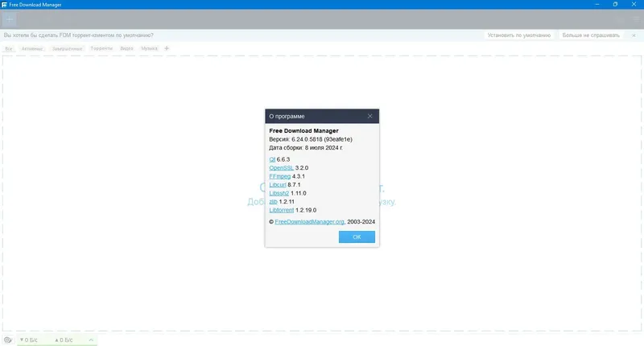Screen dimensions: 644x346
Task: Switch to the Музыка tab
Action: pos(149,48)
